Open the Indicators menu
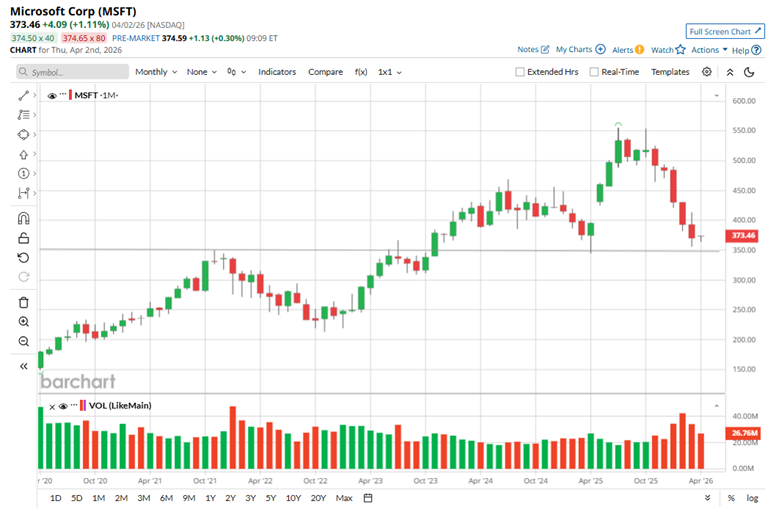Image resolution: width=779 pixels, height=523 pixels. coord(277,72)
